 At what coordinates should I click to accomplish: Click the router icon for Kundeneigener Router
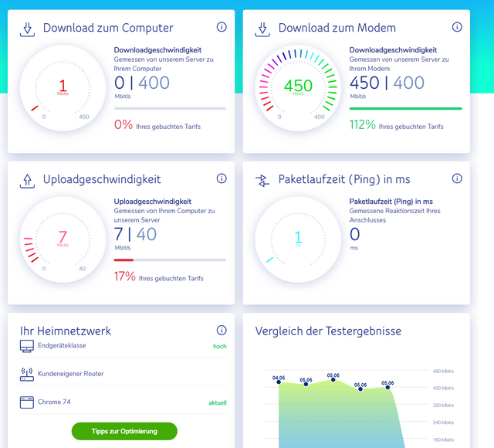[x=27, y=374]
